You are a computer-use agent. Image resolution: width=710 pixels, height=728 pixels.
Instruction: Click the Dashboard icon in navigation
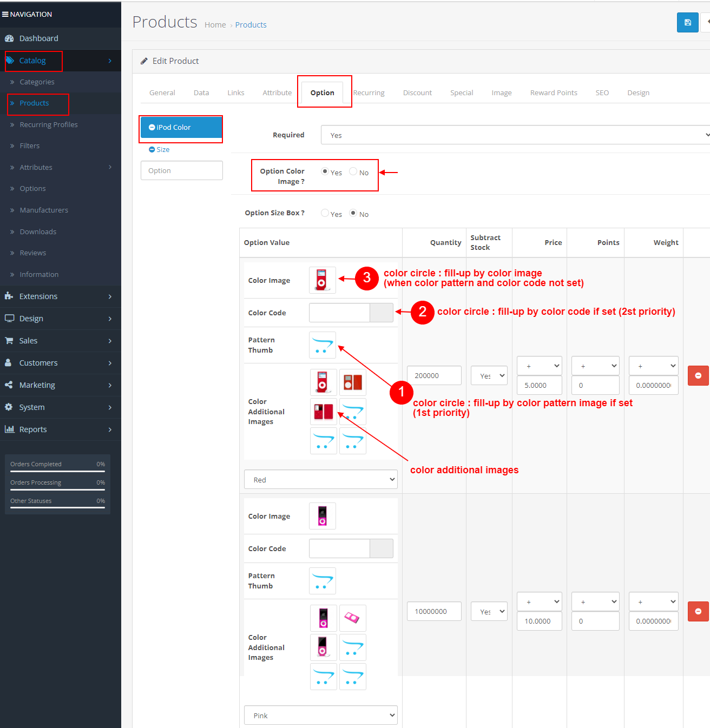click(x=9, y=38)
